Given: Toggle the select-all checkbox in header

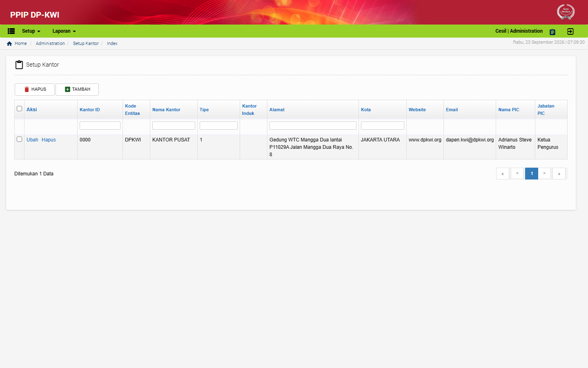Looking at the screenshot, I should pos(19,109).
